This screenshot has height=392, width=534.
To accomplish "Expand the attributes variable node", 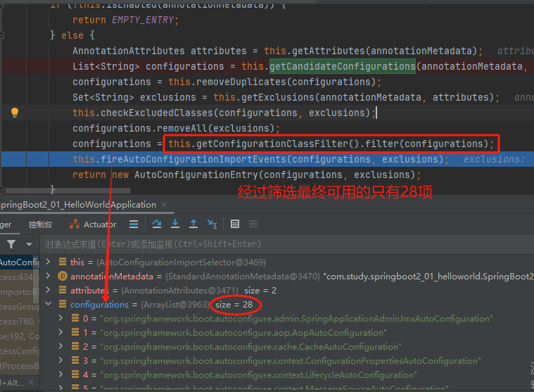I will [x=48, y=290].
